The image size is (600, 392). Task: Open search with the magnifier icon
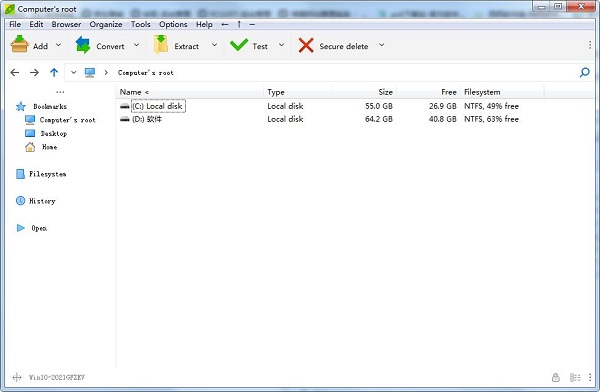point(584,72)
